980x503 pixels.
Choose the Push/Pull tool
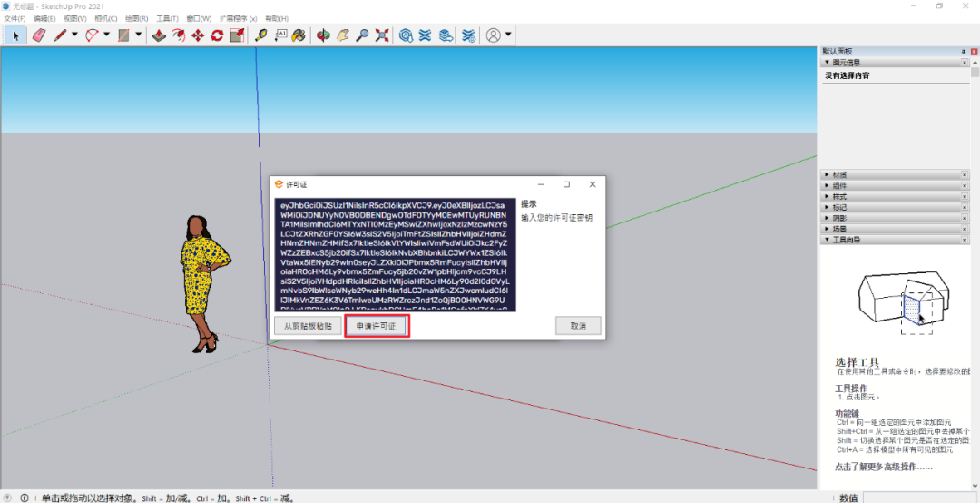point(159,35)
